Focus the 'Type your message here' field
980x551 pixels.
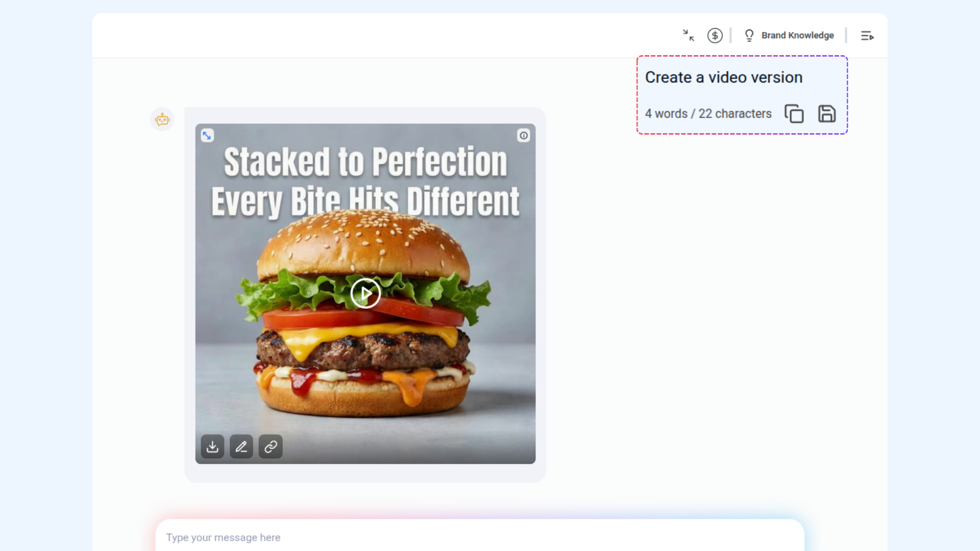tap(480, 537)
